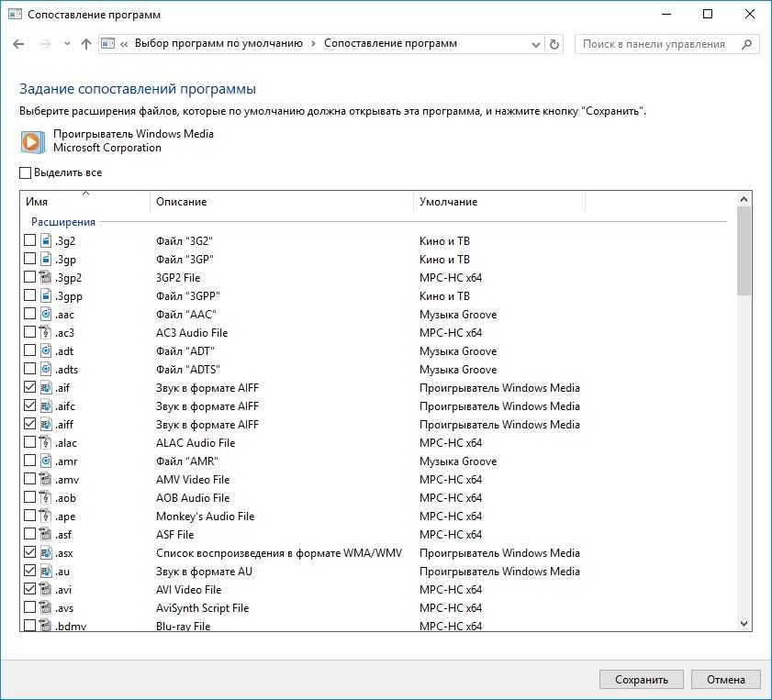Screen dimensions: 772x700
Task: Click the up one level arrow
Action: 86,44
